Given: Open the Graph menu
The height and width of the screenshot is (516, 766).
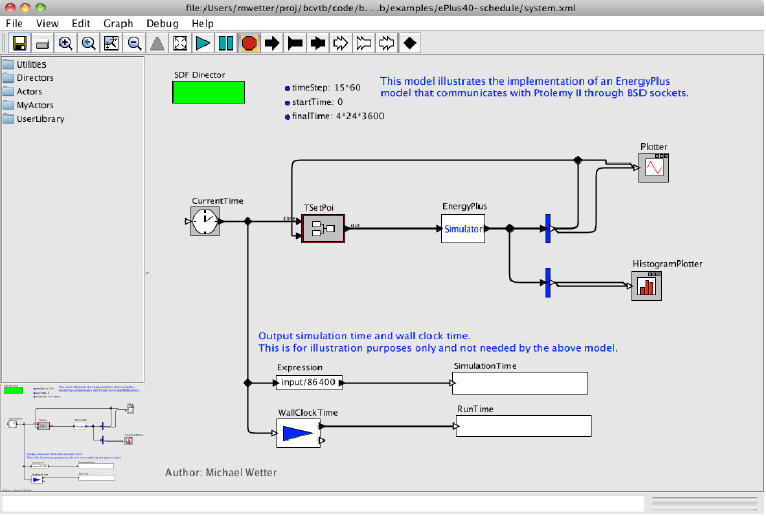Looking at the screenshot, I should tap(118, 23).
